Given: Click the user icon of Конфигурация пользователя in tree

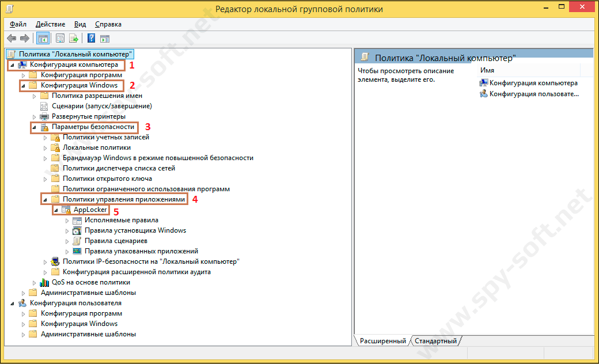Looking at the screenshot, I should pyautogui.click(x=22, y=304).
